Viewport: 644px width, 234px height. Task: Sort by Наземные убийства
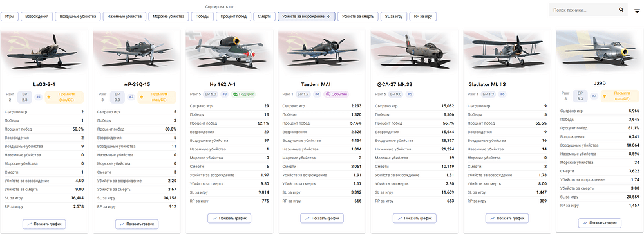124,17
